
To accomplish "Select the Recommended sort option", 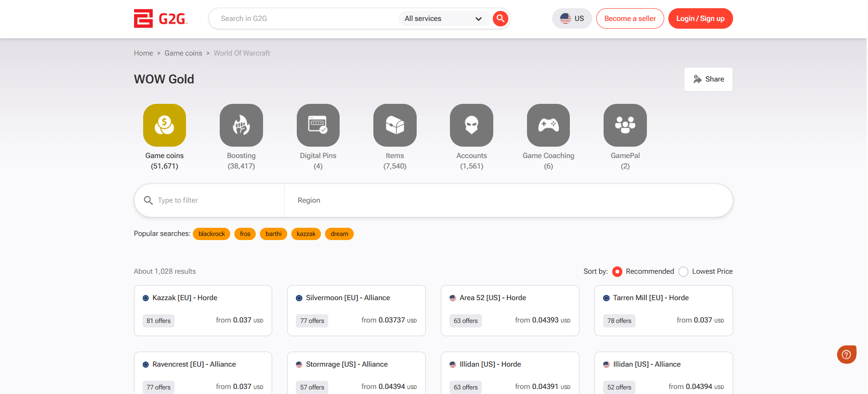I will coord(617,271).
